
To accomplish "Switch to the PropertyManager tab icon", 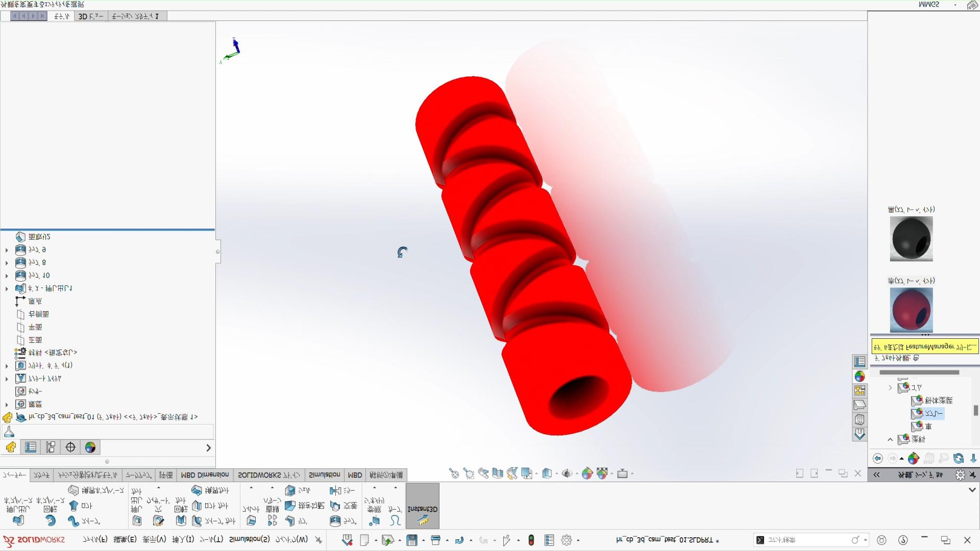I will [31, 447].
